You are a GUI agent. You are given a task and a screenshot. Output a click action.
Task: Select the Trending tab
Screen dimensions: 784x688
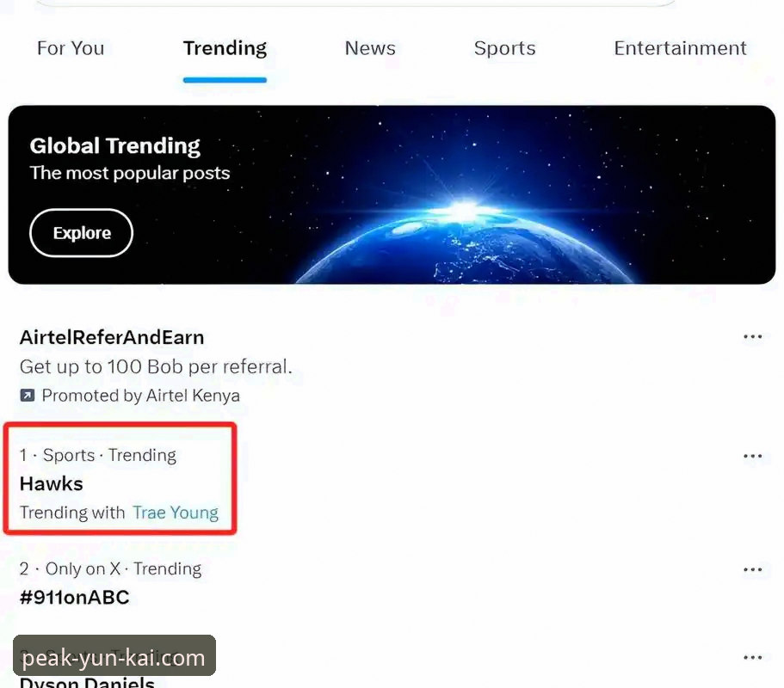tap(225, 48)
